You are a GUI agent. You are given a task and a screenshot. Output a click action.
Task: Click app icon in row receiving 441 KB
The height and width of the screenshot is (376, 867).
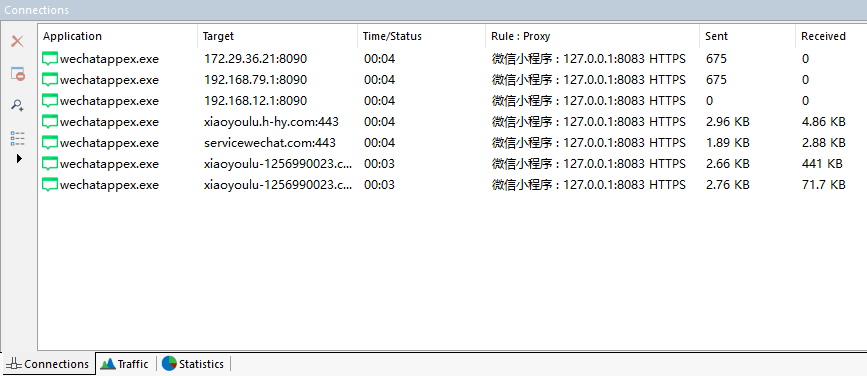[50, 164]
